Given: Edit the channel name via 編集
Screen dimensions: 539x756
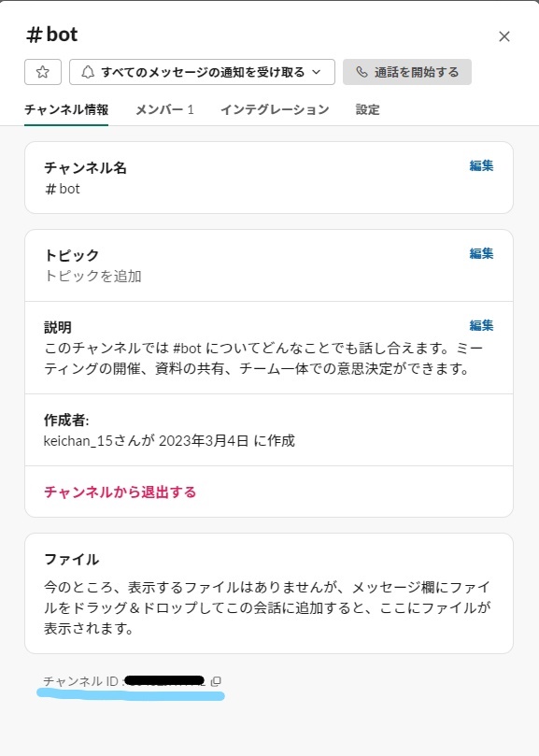Looking at the screenshot, I should [x=482, y=165].
